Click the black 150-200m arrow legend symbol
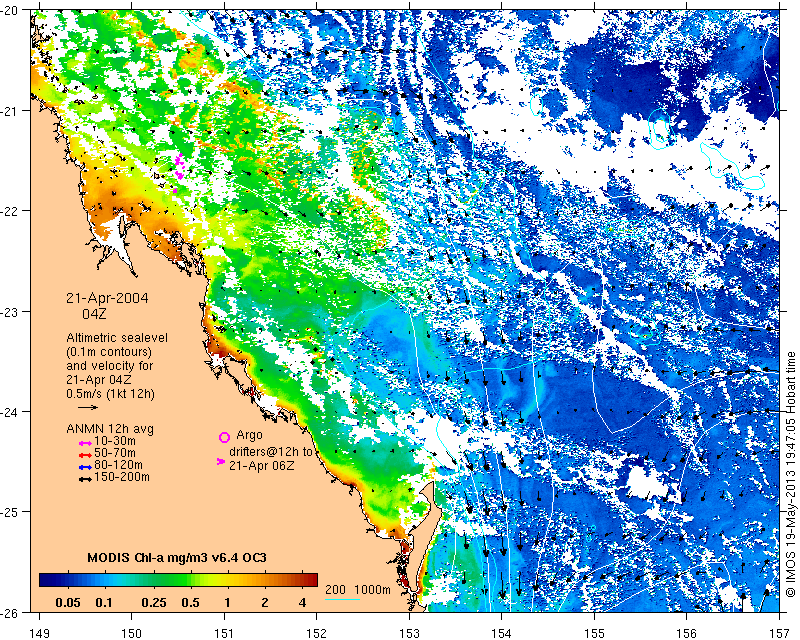 click(x=85, y=479)
